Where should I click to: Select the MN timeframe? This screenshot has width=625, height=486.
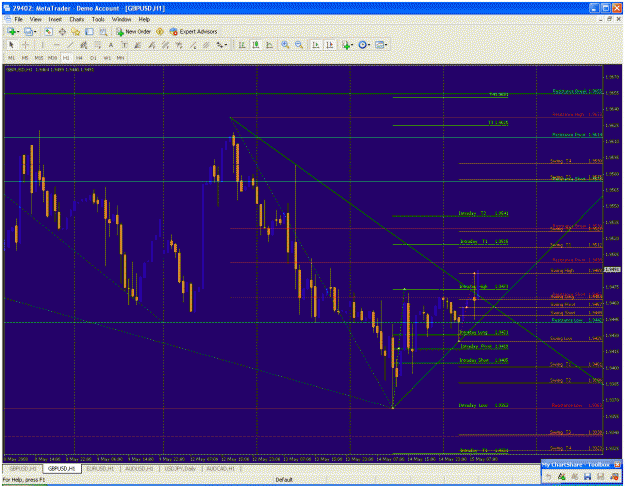120,58
